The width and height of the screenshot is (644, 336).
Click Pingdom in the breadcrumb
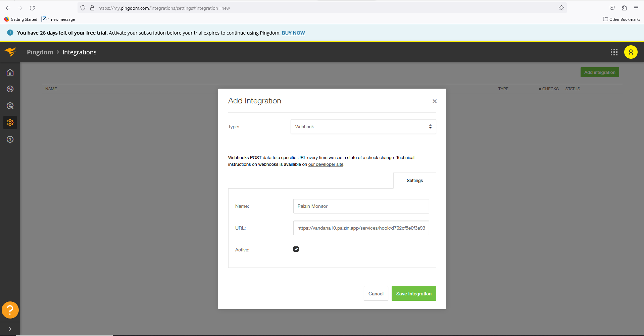pos(40,52)
